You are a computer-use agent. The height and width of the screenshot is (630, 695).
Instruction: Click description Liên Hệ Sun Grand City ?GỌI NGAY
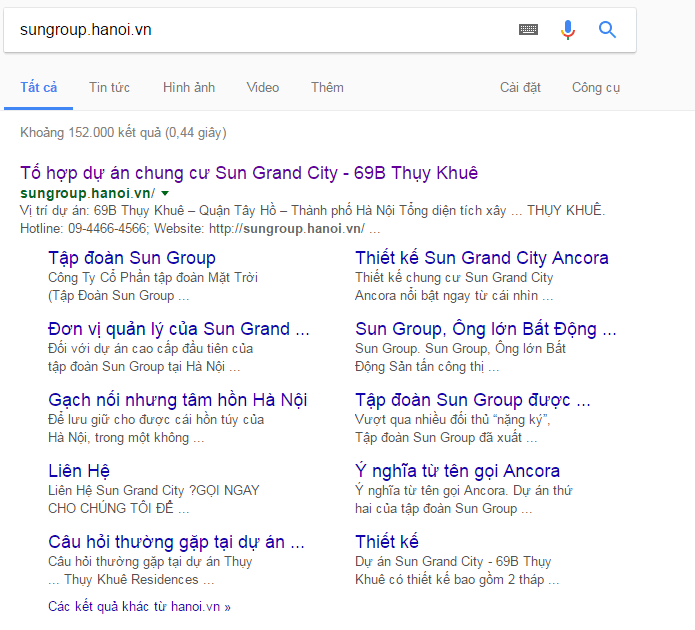pos(154,499)
